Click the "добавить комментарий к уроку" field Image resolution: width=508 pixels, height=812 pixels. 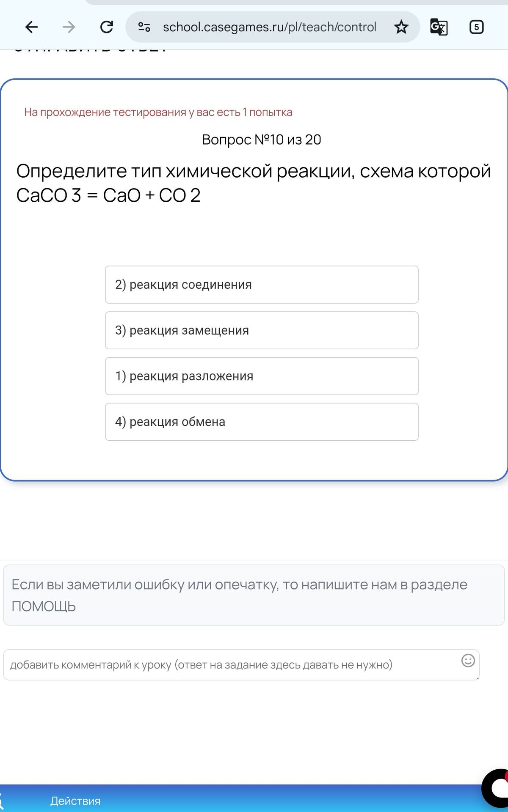click(241, 665)
